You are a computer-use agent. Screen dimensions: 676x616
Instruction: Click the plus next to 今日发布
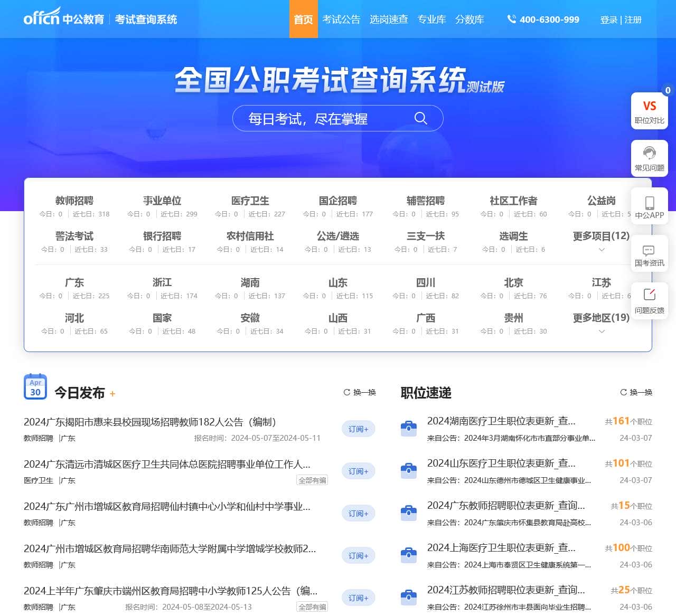pyautogui.click(x=112, y=394)
